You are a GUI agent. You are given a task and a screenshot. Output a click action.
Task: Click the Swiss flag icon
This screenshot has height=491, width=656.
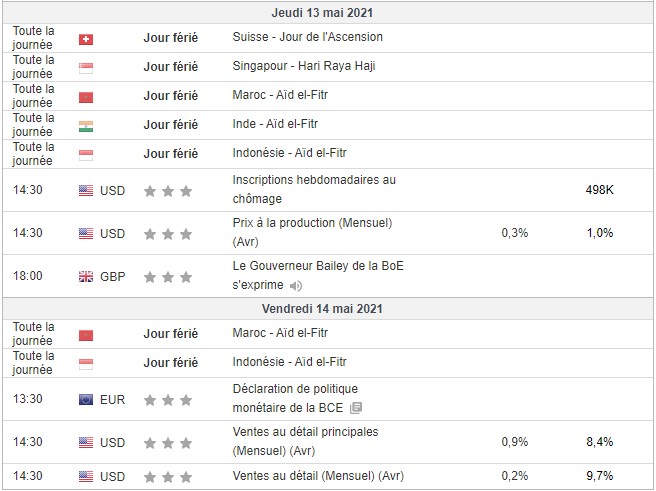point(85,39)
